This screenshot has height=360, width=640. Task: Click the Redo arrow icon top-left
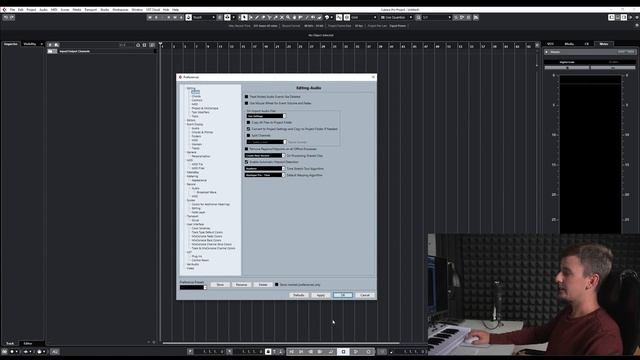pos(12,17)
